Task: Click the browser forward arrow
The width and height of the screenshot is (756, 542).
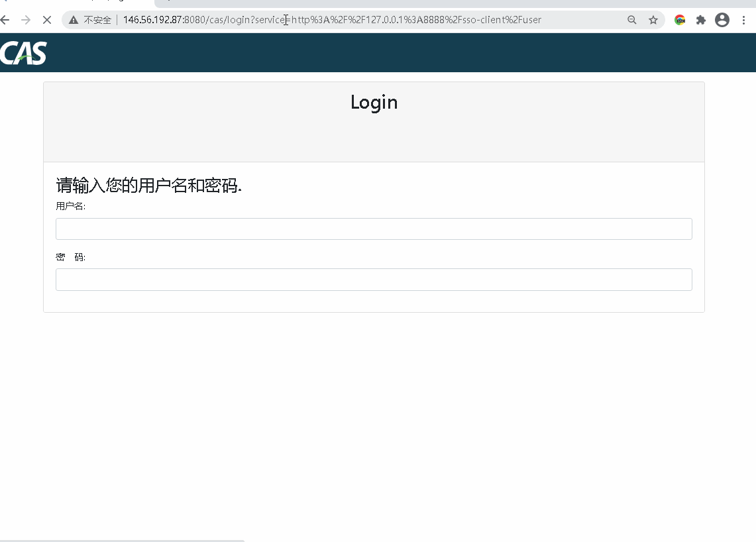Action: (x=26, y=20)
